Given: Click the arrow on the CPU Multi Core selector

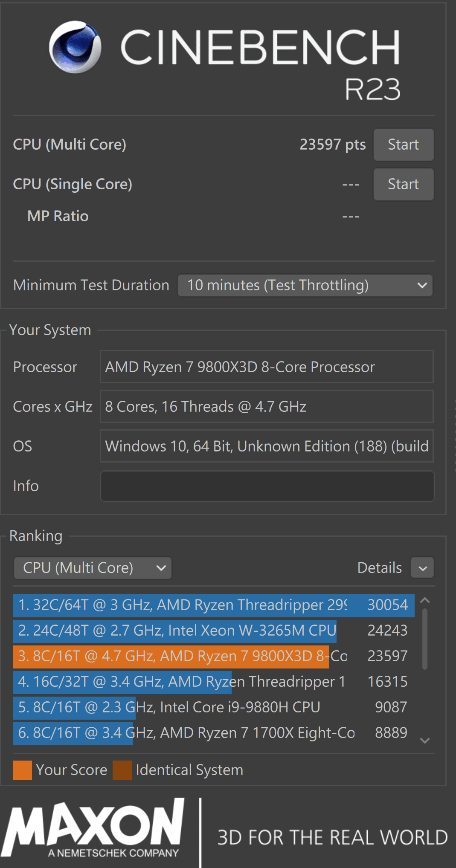Looking at the screenshot, I should click(x=161, y=568).
